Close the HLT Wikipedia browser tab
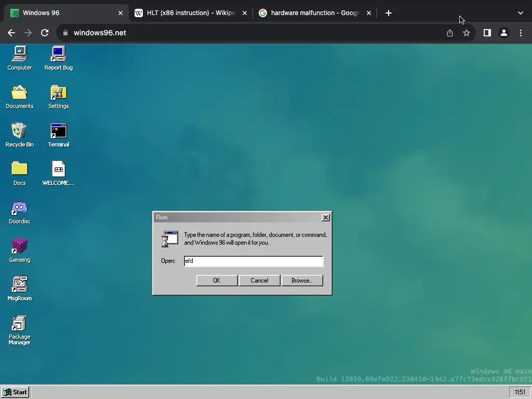The width and height of the screenshot is (532, 399). (245, 13)
